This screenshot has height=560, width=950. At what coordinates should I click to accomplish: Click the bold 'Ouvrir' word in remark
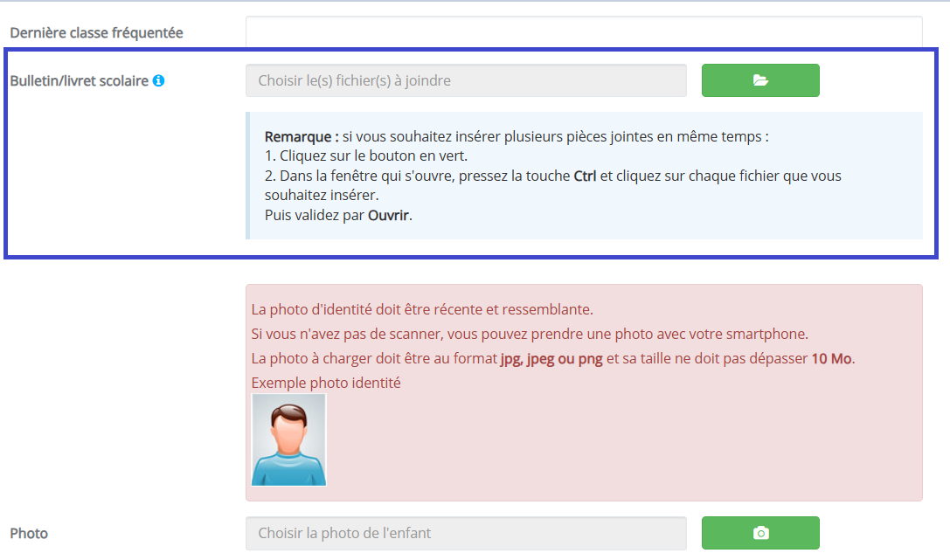[x=388, y=216]
